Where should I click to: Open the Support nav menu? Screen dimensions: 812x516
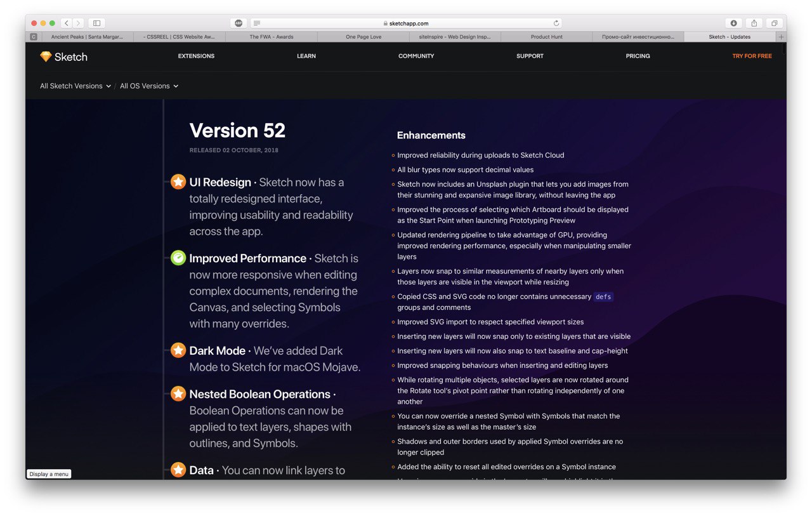(x=530, y=56)
